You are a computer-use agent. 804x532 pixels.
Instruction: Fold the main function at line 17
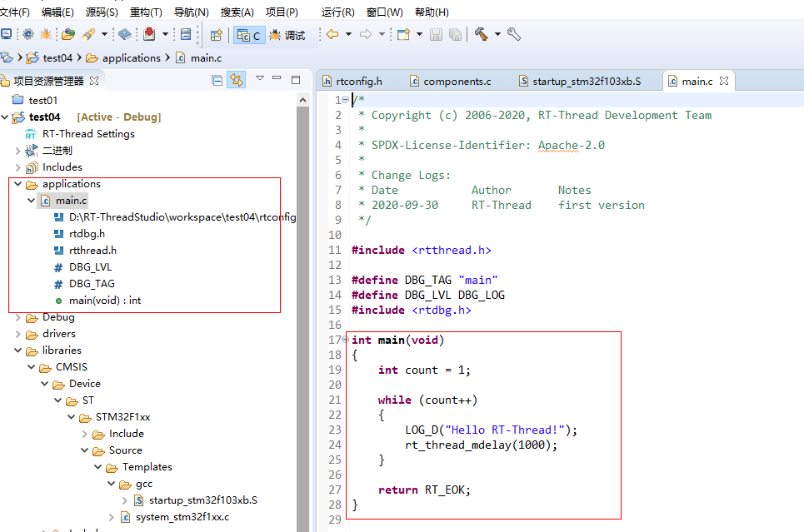pyautogui.click(x=346, y=340)
